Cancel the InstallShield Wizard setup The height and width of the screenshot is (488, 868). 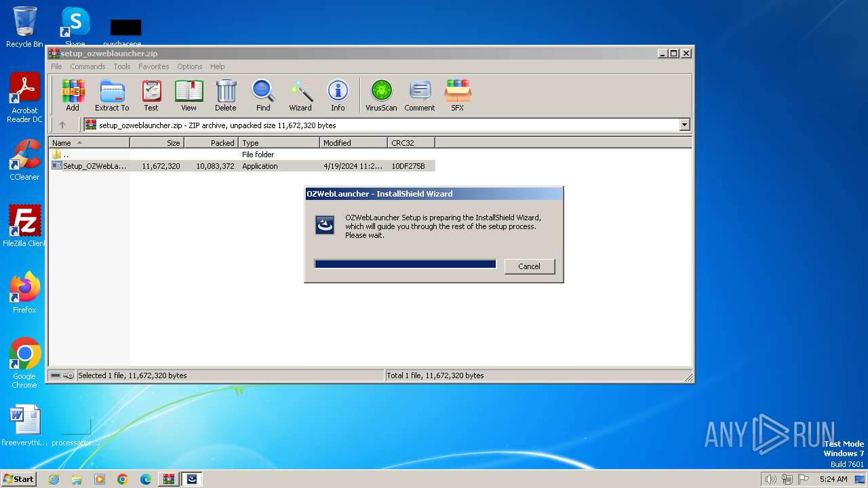(x=530, y=266)
